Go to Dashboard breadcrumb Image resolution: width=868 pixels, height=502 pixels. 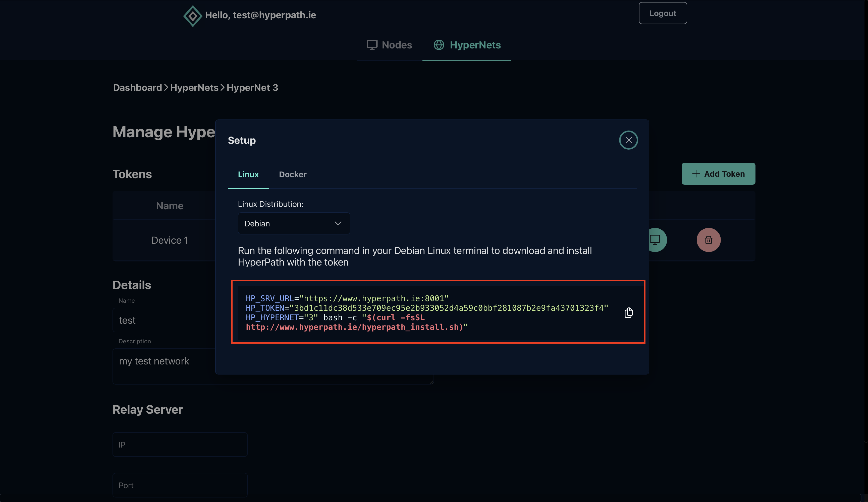137,88
